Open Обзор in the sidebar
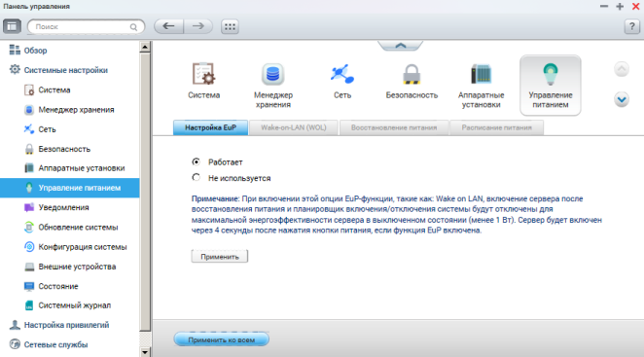 pyautogui.click(x=35, y=51)
